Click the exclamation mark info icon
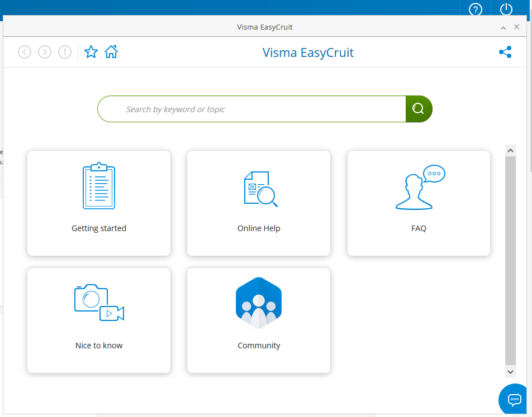 pos(65,52)
